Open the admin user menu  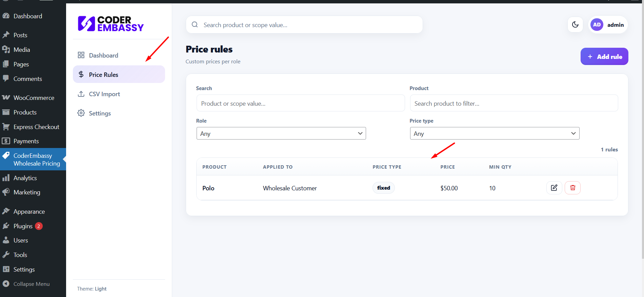(x=615, y=25)
